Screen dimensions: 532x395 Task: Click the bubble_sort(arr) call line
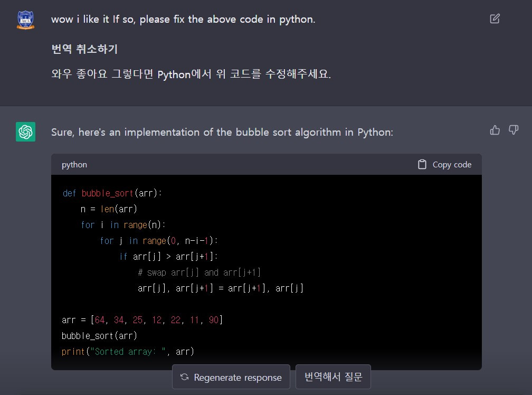(99, 335)
